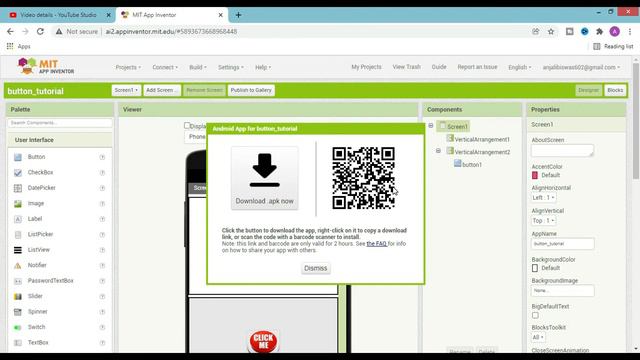Click the BackgroundColor Default swatch

tap(535, 268)
